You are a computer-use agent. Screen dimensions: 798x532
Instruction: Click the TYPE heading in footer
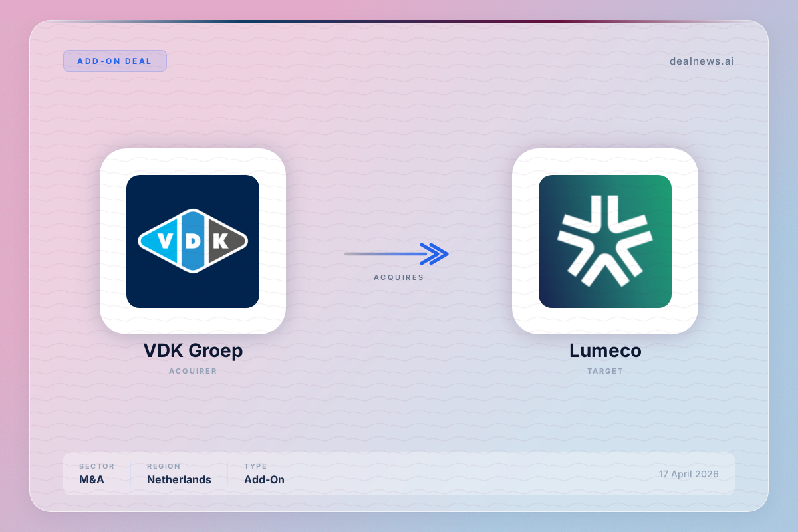click(255, 466)
